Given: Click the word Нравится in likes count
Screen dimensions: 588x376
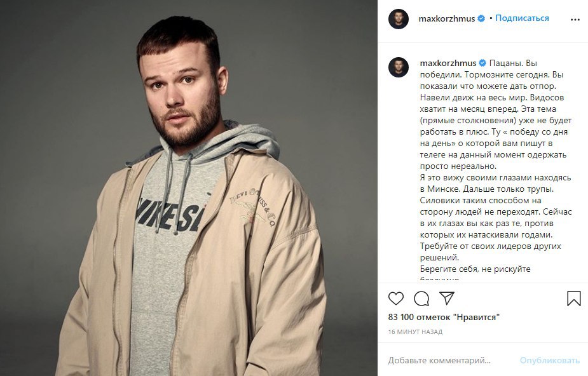Looking at the screenshot, I should click(x=476, y=317).
